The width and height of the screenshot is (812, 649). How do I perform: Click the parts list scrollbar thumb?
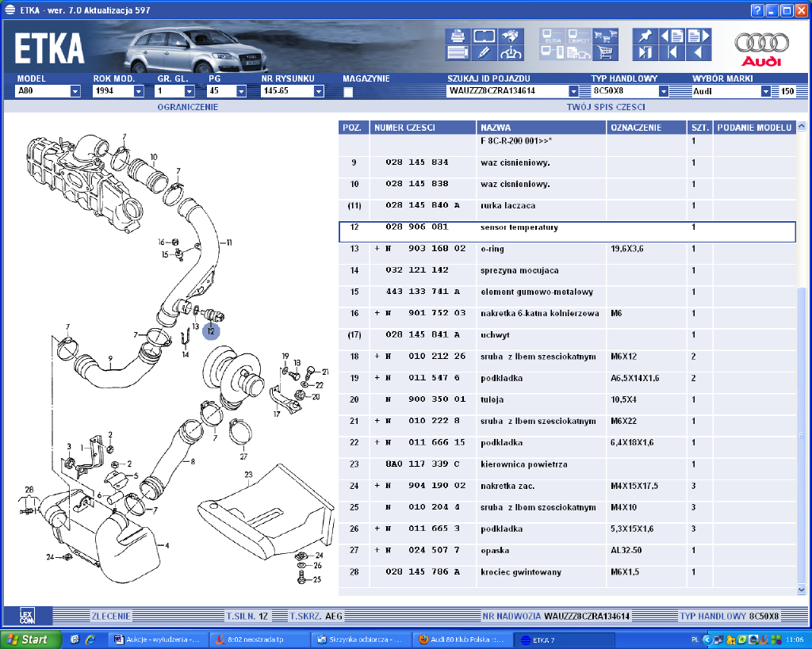[801, 434]
